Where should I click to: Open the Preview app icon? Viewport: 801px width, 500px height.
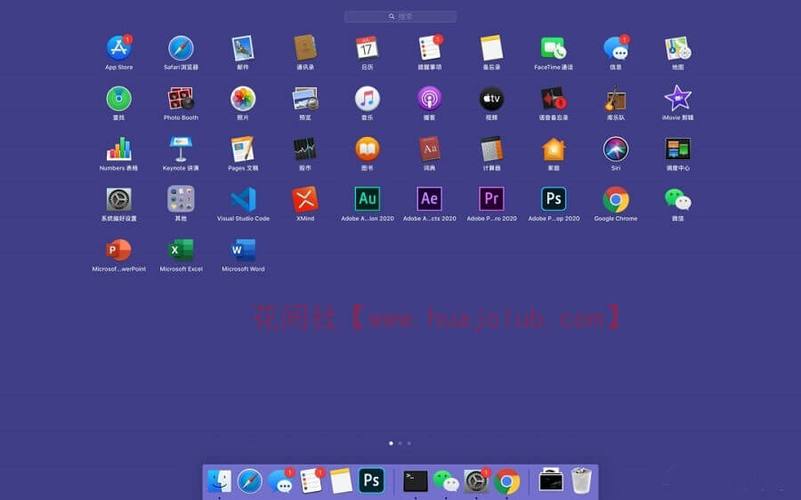[305, 99]
